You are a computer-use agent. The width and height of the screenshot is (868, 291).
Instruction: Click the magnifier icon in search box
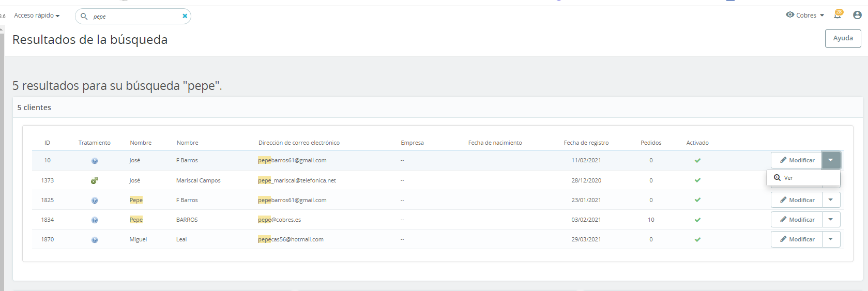pos(84,17)
